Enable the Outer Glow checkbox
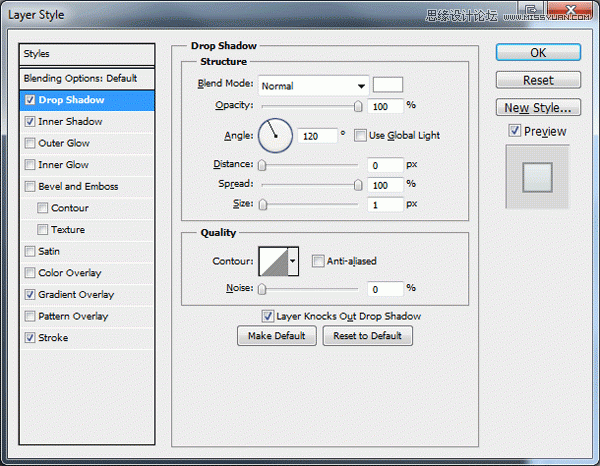 tap(30, 143)
